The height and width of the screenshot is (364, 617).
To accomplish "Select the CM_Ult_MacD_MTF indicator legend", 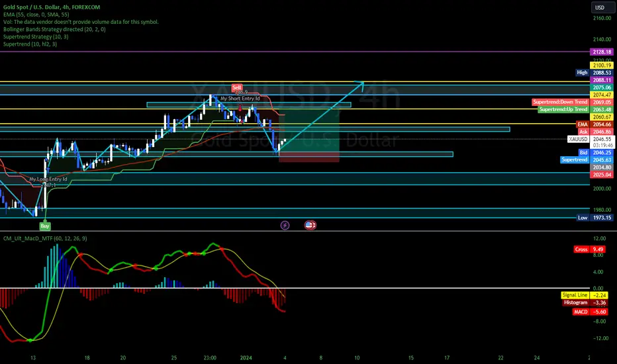I will click(x=45, y=238).
